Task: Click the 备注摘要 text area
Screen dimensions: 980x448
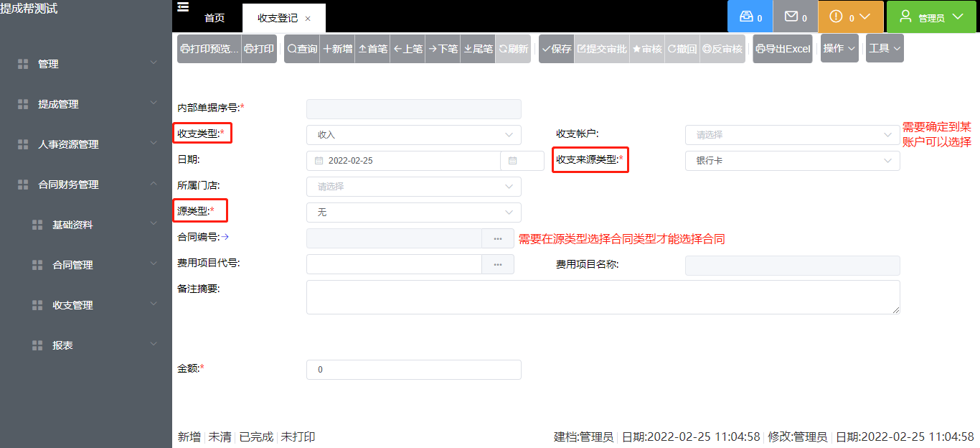Action: point(603,297)
